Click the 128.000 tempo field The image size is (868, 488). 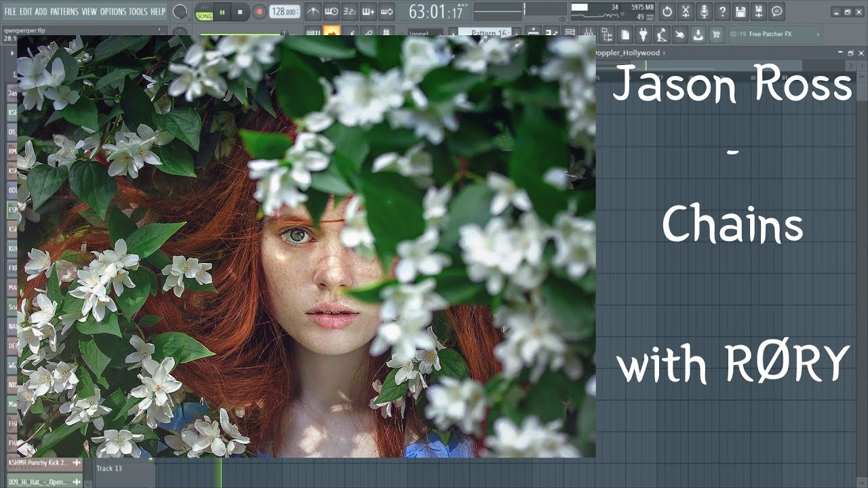point(284,12)
